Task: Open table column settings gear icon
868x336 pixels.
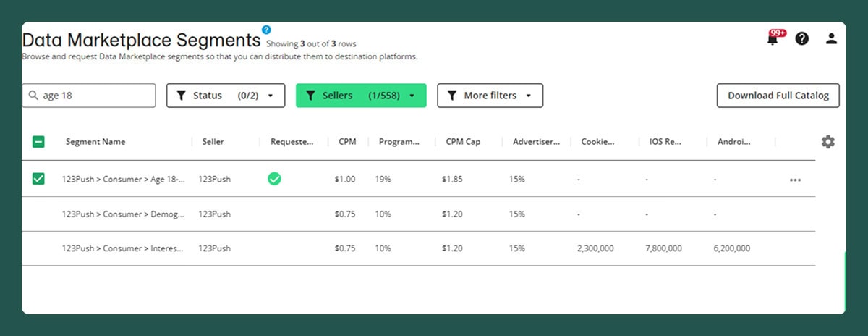Action: [x=827, y=142]
